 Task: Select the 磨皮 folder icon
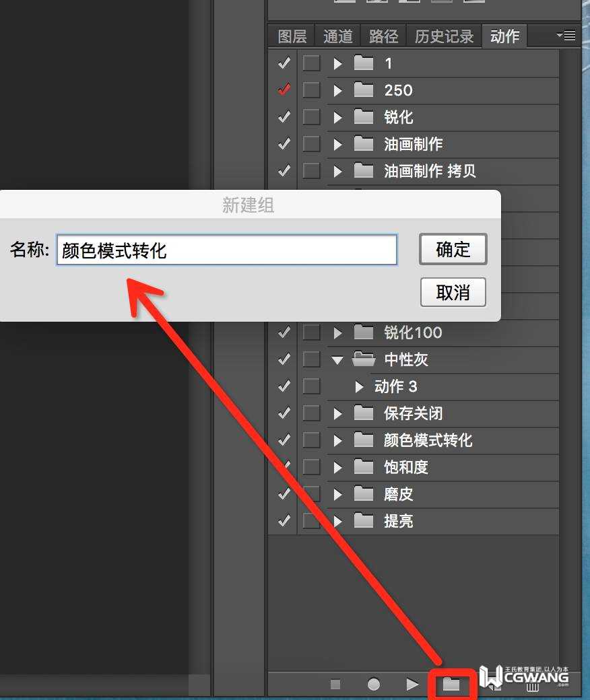point(364,494)
